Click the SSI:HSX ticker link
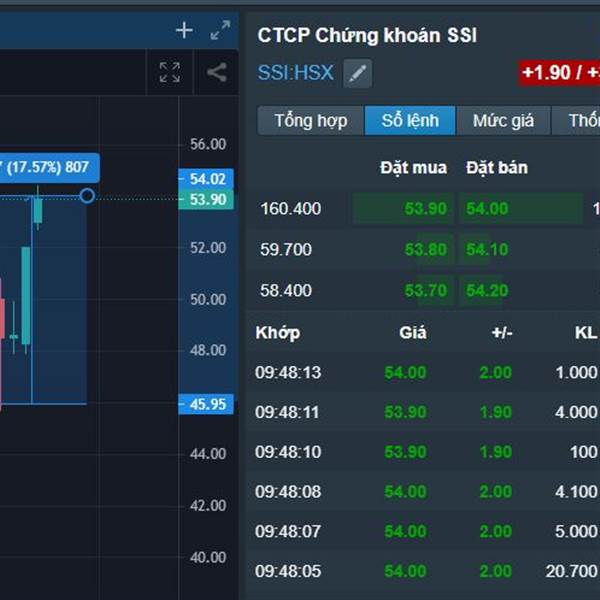 point(295,73)
